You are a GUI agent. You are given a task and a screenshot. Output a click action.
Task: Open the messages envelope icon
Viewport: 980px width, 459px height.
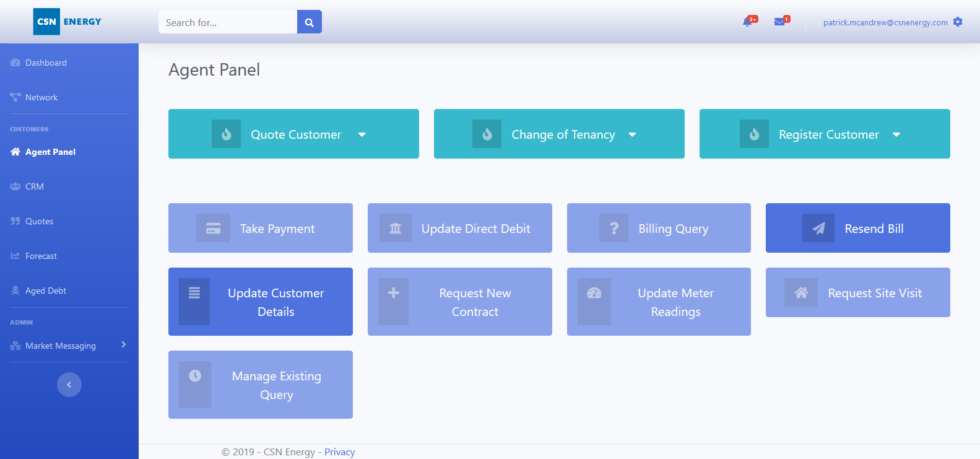(779, 22)
